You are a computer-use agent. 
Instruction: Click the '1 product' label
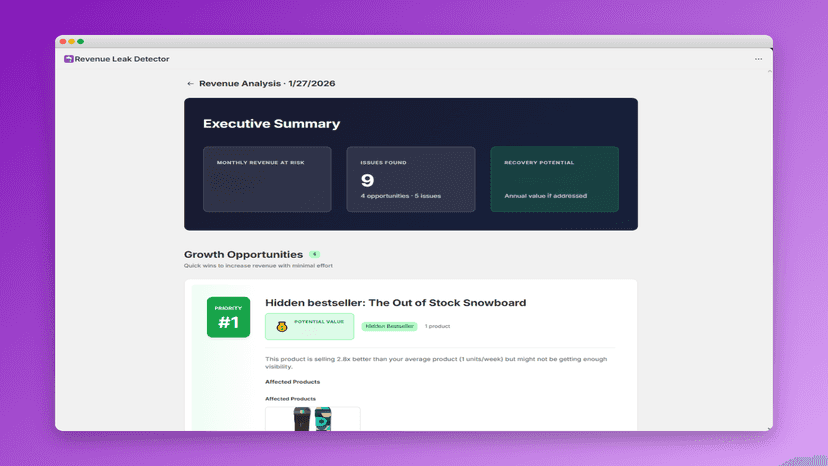click(437, 327)
